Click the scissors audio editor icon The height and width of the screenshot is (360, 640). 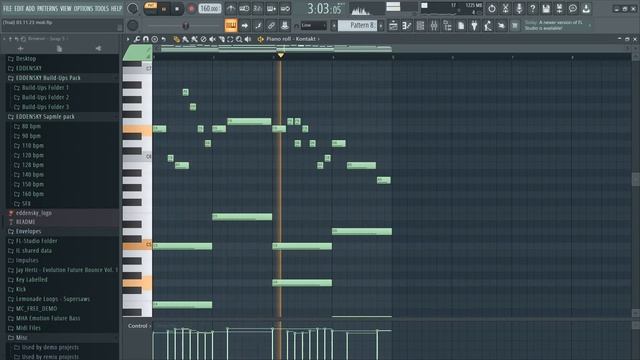[x=505, y=8]
